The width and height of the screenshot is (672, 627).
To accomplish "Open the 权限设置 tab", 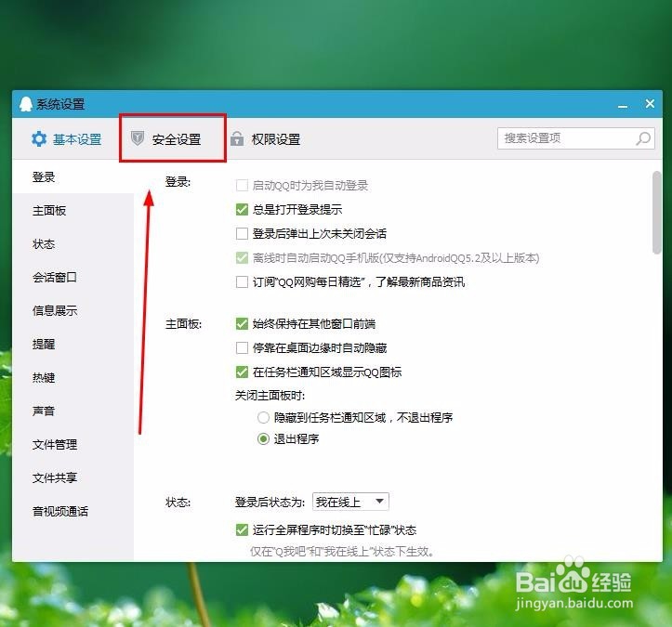I will pos(266,139).
